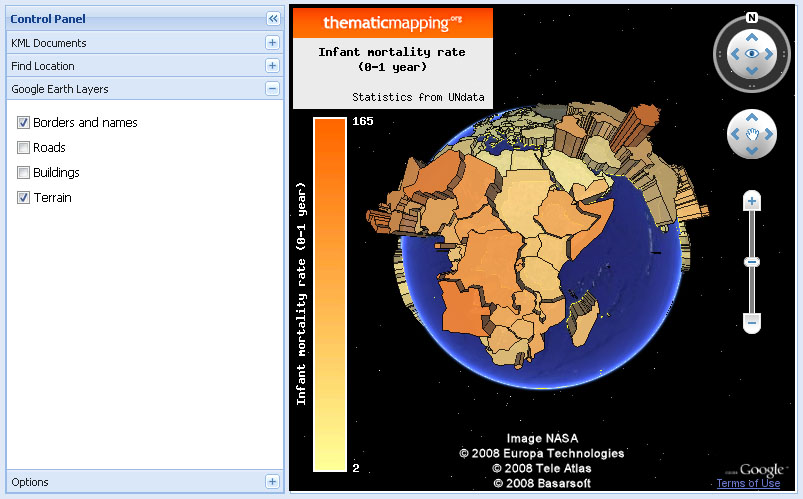803x499 pixels.
Task: Enable the Roads layer checkbox
Action: 23,148
